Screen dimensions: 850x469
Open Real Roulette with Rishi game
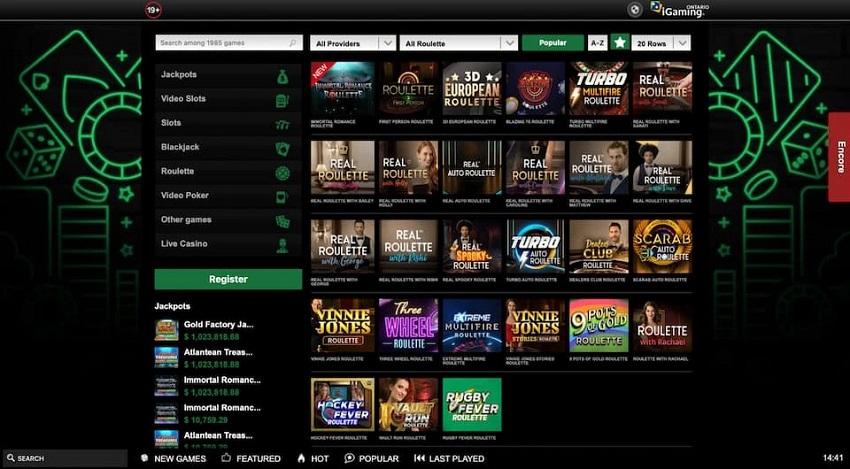click(x=408, y=246)
